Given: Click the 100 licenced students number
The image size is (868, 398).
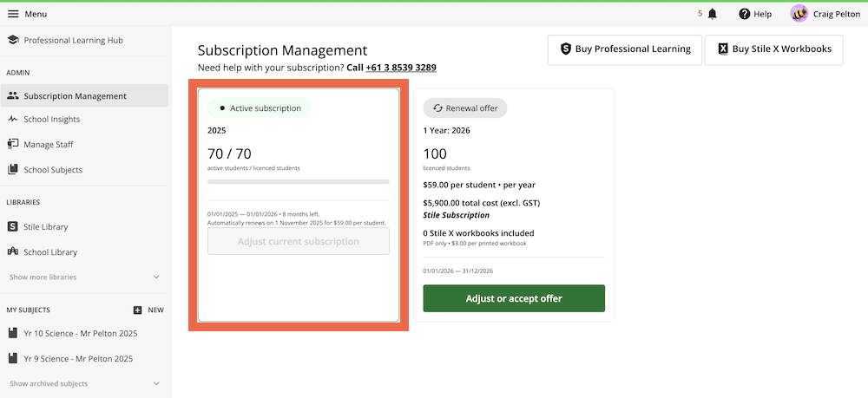Looking at the screenshot, I should [435, 153].
